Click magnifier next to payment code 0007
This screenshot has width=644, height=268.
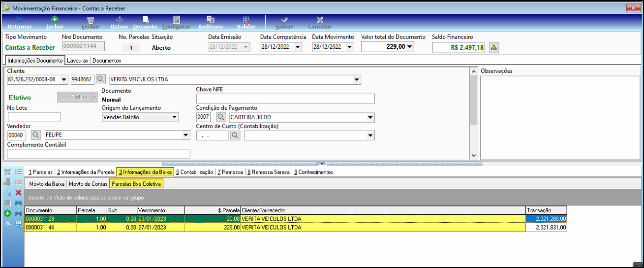pos(220,117)
